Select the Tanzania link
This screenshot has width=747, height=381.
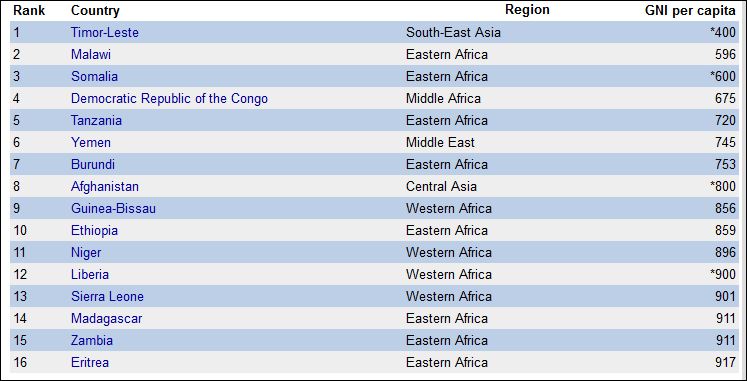(96, 120)
